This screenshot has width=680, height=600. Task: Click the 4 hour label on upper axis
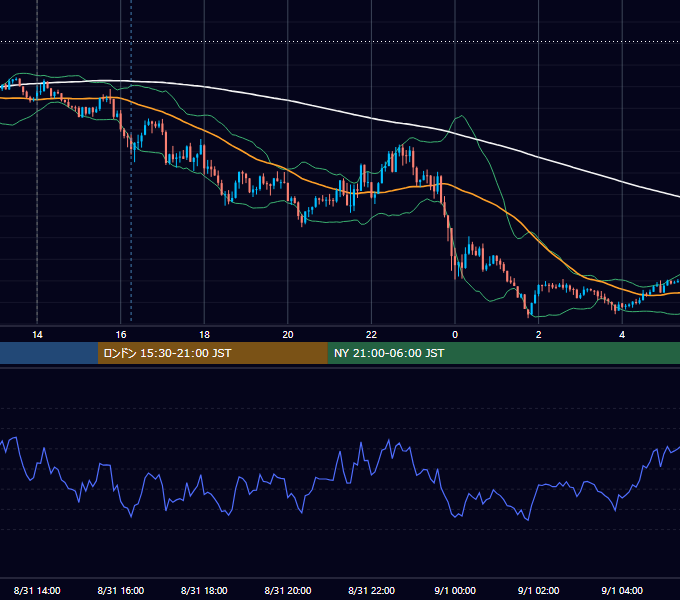[622, 335]
